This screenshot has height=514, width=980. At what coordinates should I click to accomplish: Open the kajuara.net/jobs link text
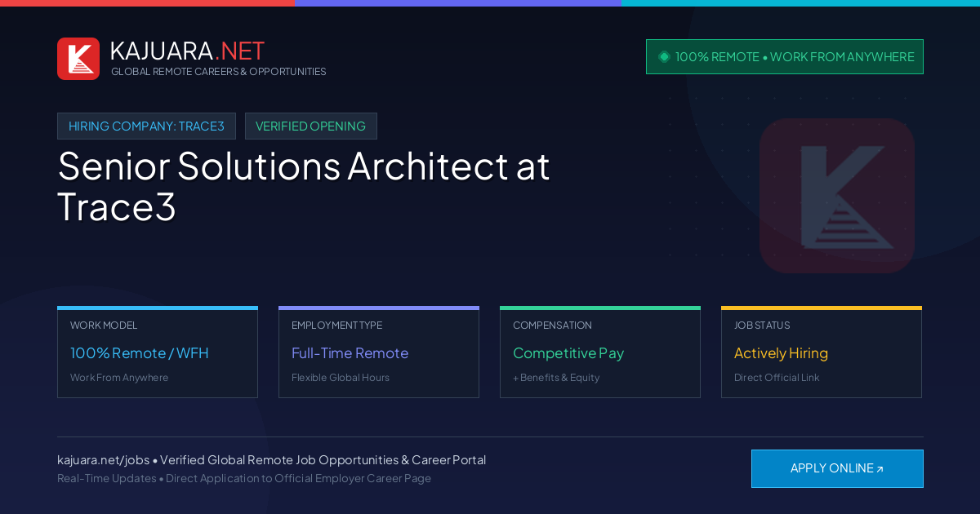(x=103, y=460)
